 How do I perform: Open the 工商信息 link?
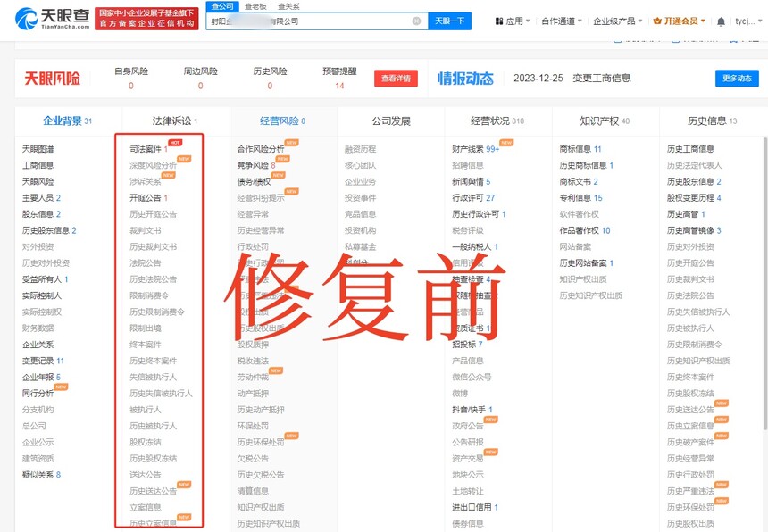pos(38,165)
